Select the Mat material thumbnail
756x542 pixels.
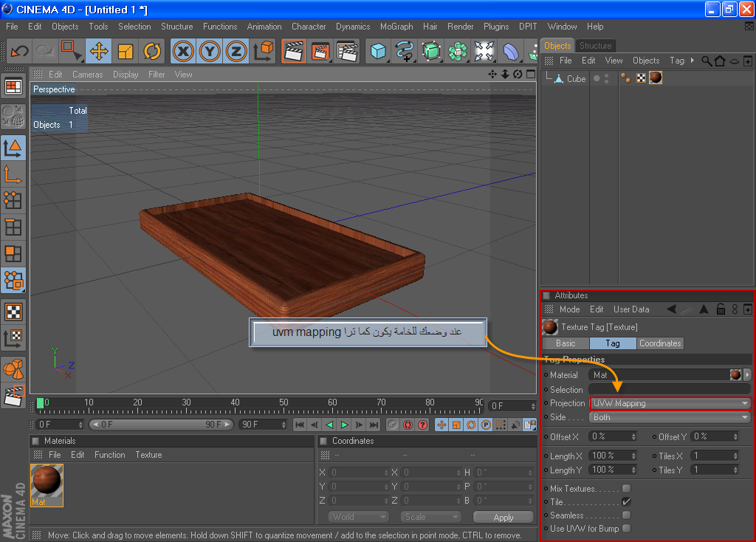[47, 485]
